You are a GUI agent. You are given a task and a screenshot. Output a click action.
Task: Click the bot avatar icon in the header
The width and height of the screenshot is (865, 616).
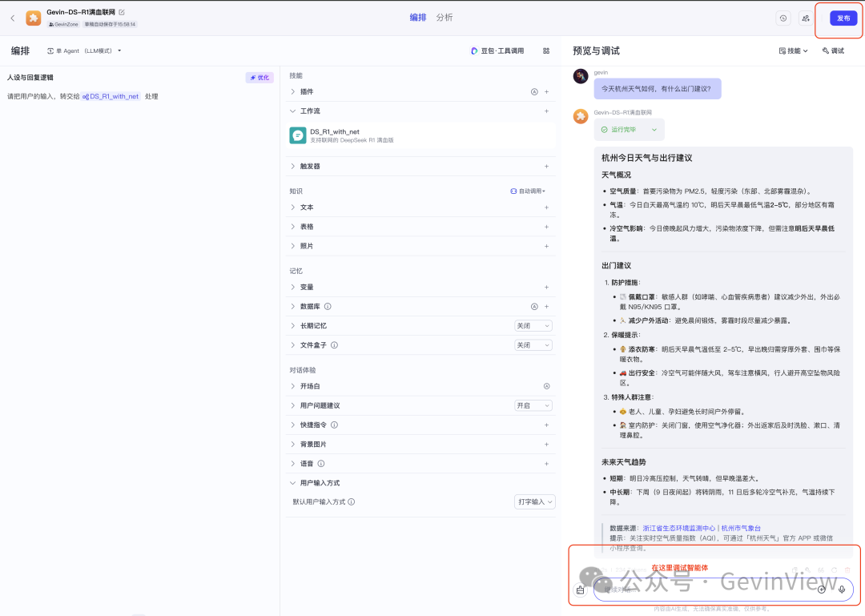(x=34, y=18)
